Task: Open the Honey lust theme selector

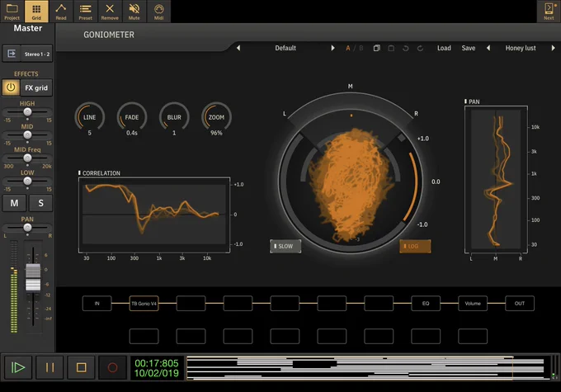Action: click(x=521, y=48)
